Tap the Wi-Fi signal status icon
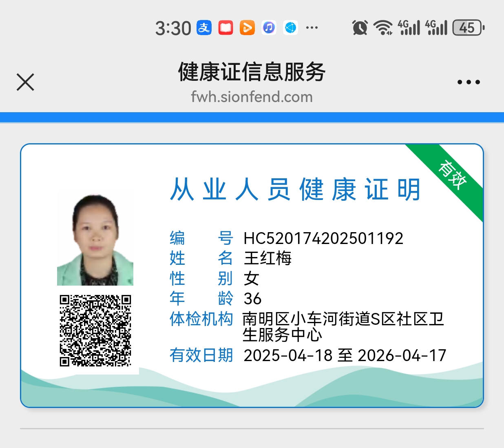This screenshot has height=448, width=504. 383,28
